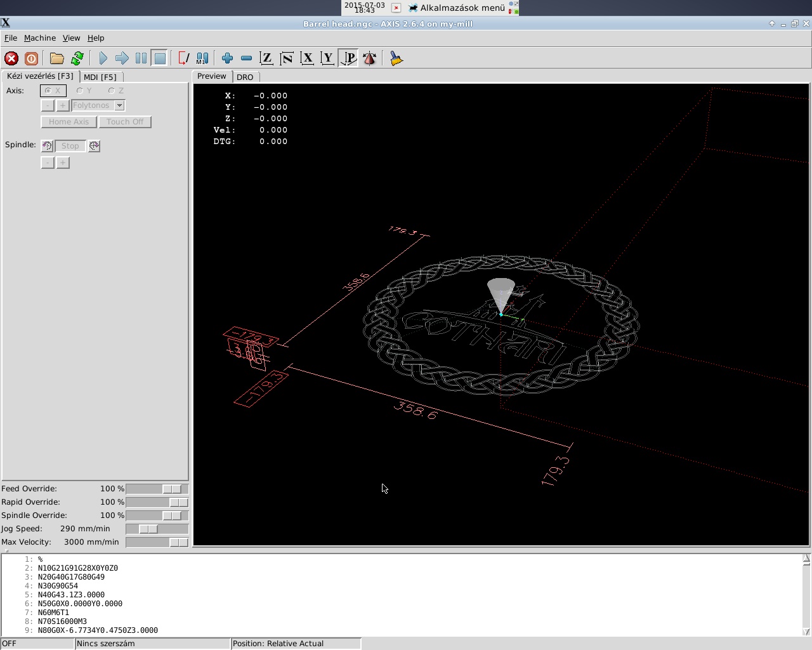Switch to Kézi vezérlés [F3] tab
This screenshot has height=650, width=812.
40,76
